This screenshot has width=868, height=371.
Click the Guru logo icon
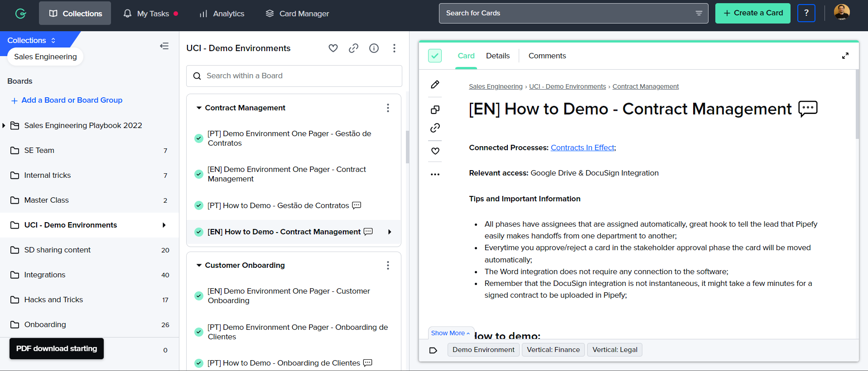point(20,14)
